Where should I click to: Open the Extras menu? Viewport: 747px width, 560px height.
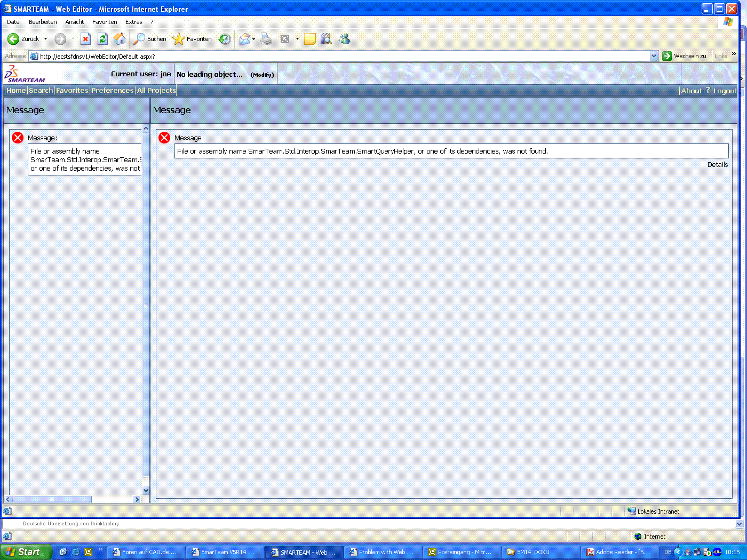(x=134, y=22)
